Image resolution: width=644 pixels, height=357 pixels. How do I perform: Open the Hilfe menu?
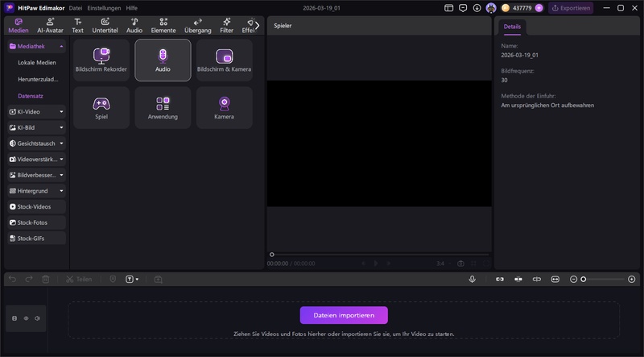[132, 8]
